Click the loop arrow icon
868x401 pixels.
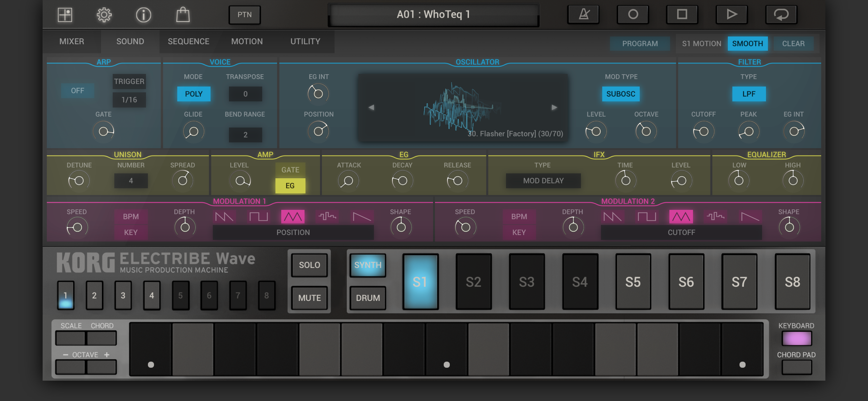(781, 15)
